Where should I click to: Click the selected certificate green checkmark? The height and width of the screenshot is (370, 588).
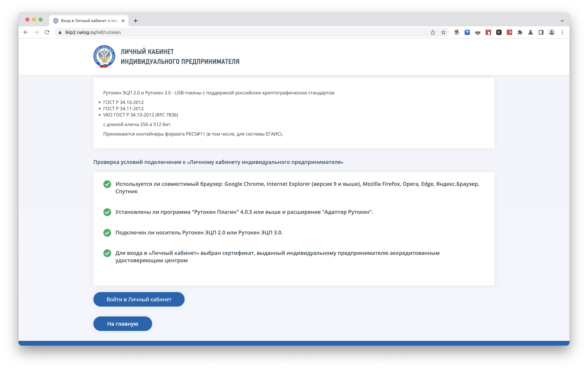[x=107, y=253]
